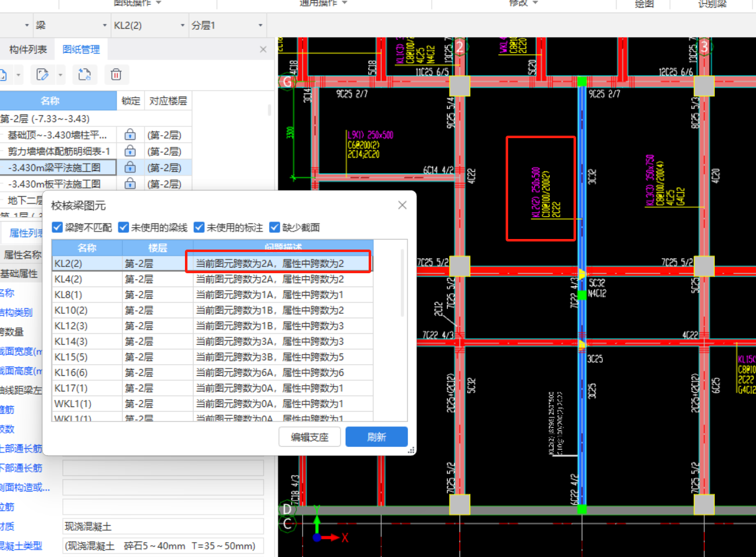This screenshot has width=756, height=557.
Task: Switch to the 图纸管理 tab
Action: [81, 50]
